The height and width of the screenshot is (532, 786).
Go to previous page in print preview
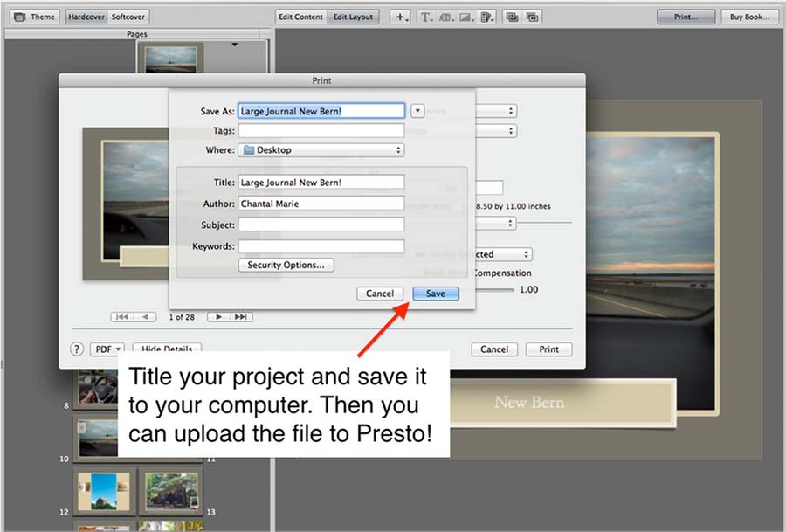tap(145, 316)
